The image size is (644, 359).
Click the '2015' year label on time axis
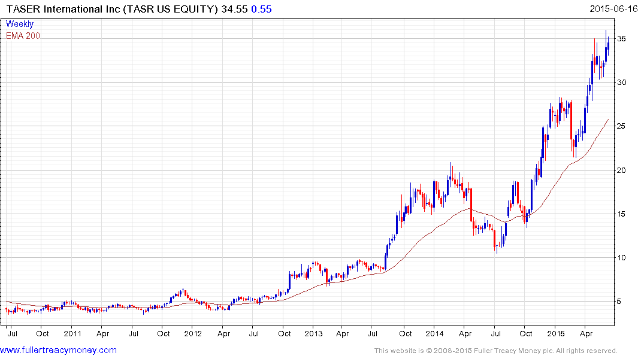tap(556, 333)
